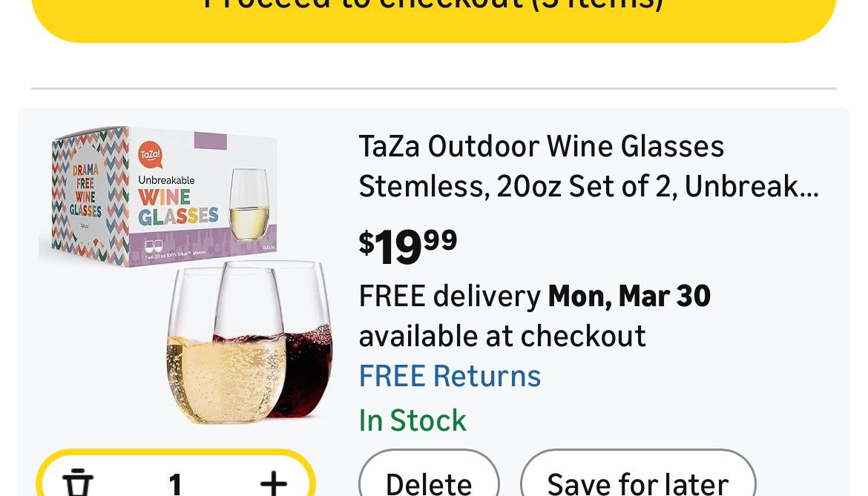Click "Drama Free Wine Glasses" box side panel

[85, 191]
